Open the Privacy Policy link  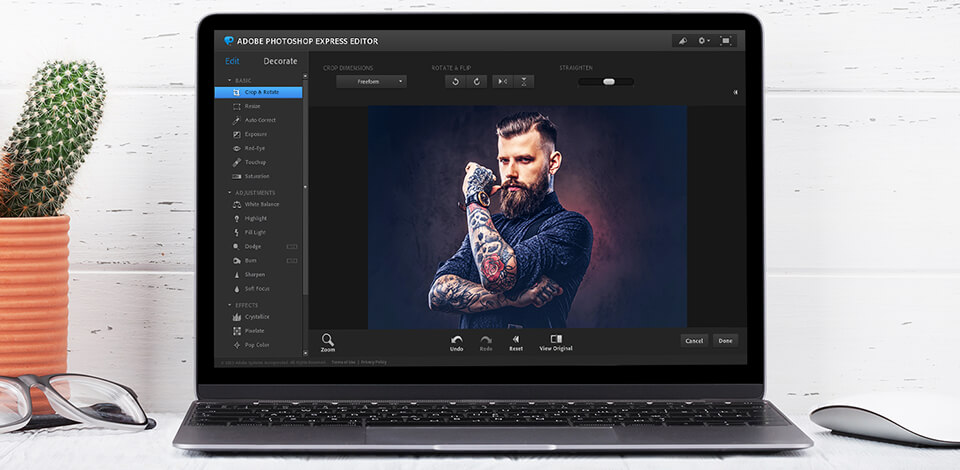[373, 362]
